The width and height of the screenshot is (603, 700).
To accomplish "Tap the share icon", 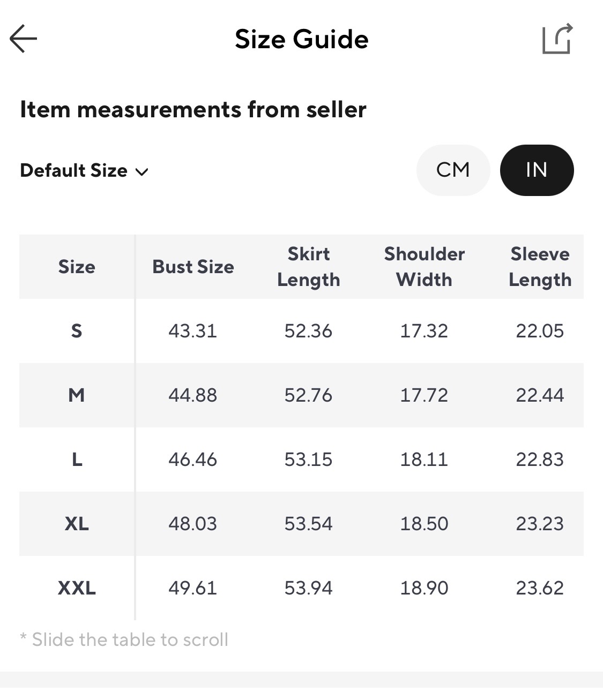I will click(x=557, y=39).
